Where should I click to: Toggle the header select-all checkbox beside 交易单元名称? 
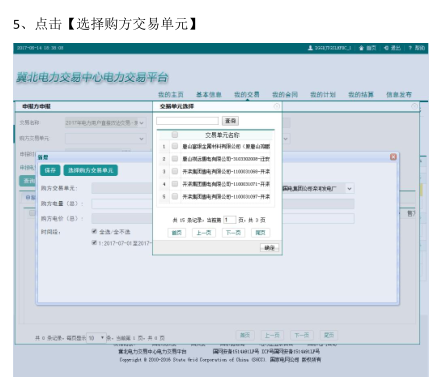point(175,135)
